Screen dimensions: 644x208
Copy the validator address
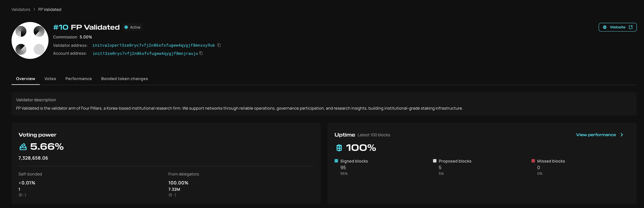point(219,45)
